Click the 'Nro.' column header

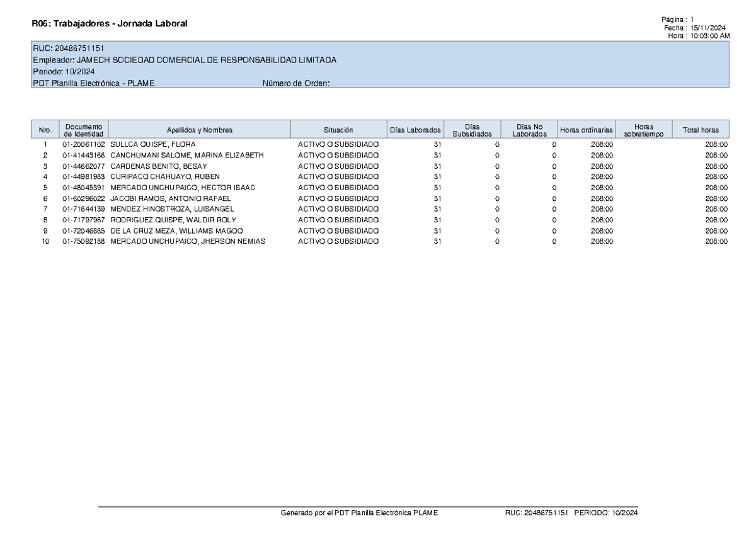click(45, 130)
